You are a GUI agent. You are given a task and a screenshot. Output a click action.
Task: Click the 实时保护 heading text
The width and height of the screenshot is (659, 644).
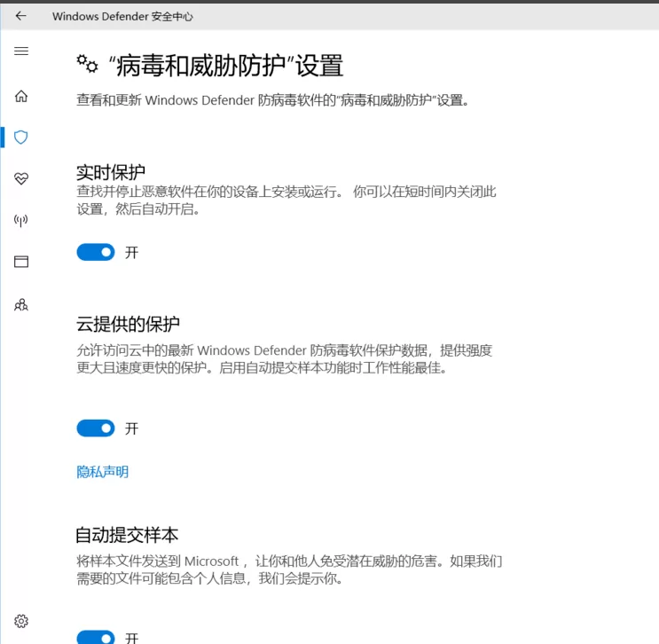(111, 172)
